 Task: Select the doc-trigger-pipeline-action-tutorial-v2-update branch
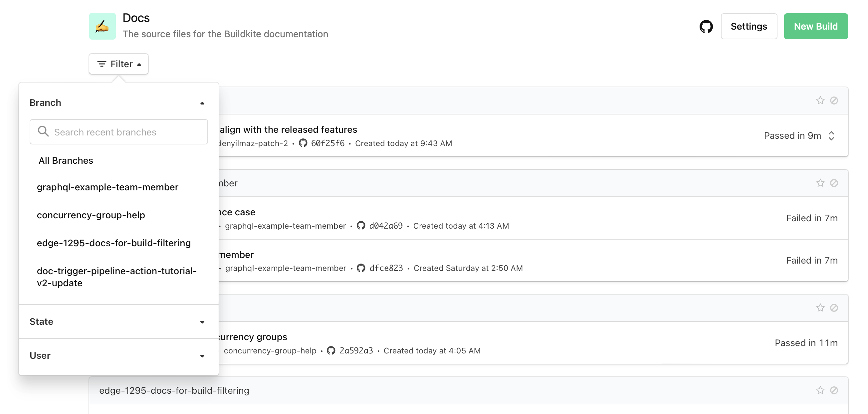pyautogui.click(x=118, y=277)
